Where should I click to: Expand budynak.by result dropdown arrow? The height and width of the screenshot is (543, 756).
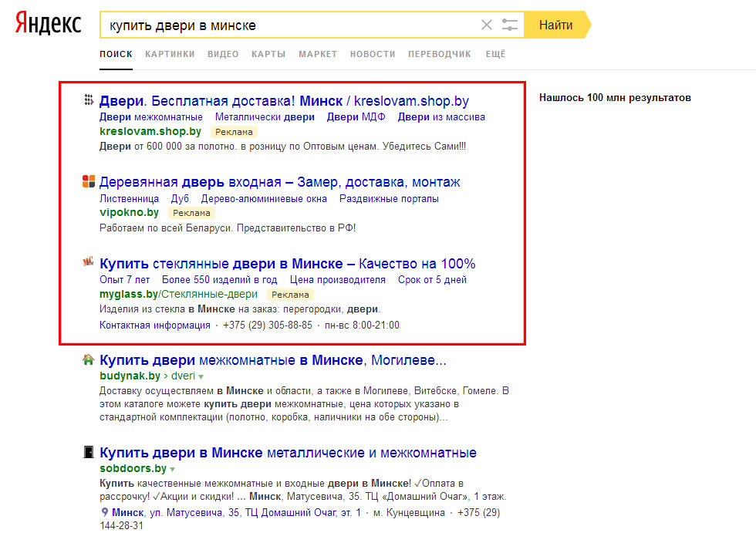click(x=201, y=376)
